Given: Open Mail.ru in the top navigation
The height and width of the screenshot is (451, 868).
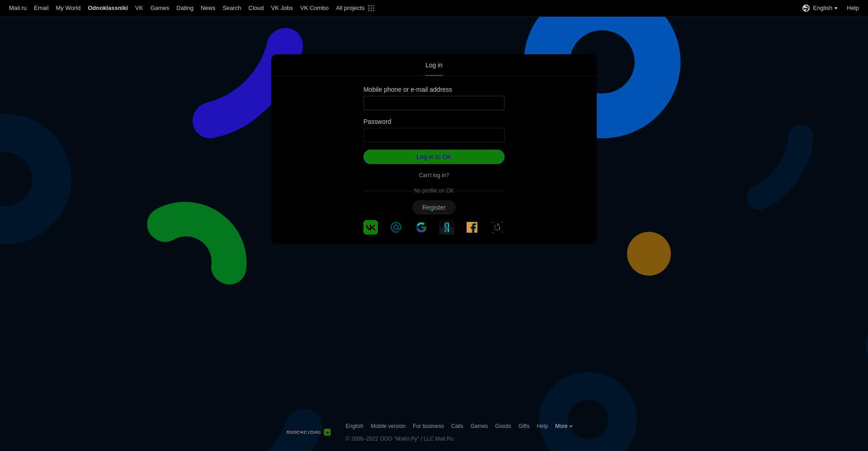Looking at the screenshot, I should (x=18, y=8).
